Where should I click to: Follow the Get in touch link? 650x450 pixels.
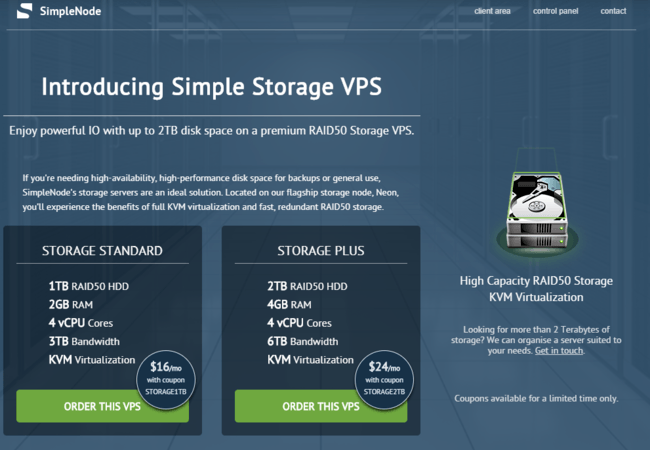(559, 351)
